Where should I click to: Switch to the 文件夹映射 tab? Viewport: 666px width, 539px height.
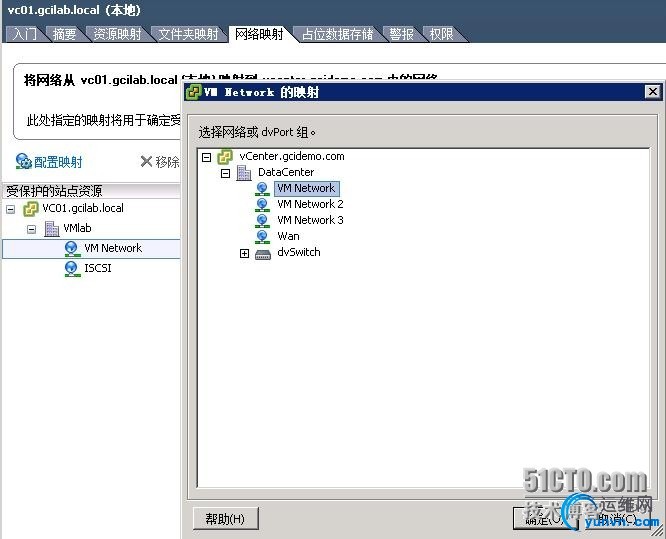(x=188, y=34)
